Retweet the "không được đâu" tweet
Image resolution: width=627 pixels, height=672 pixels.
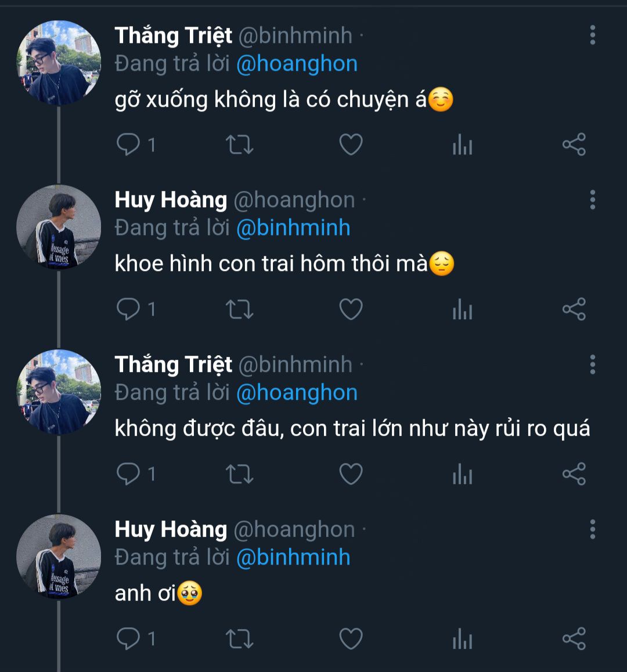tap(239, 474)
